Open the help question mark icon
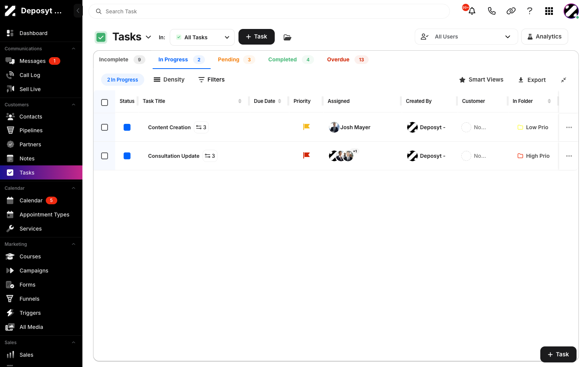This screenshot has height=367, width=588. click(530, 11)
